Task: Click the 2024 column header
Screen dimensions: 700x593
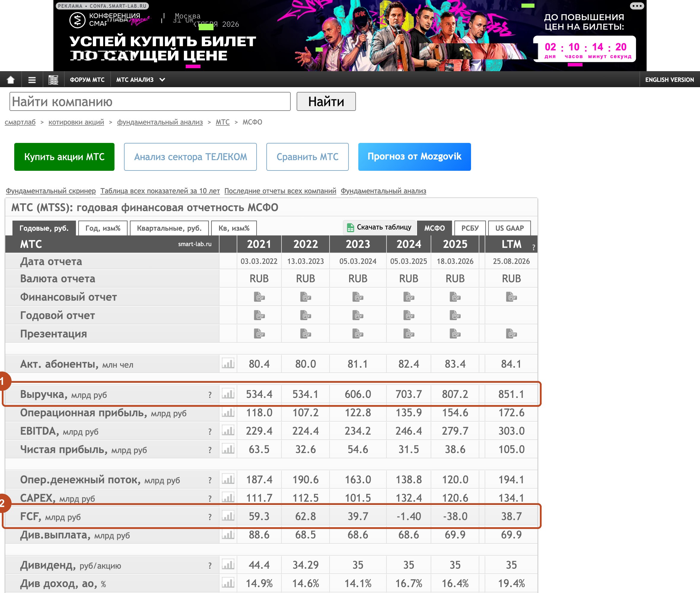Action: click(408, 244)
